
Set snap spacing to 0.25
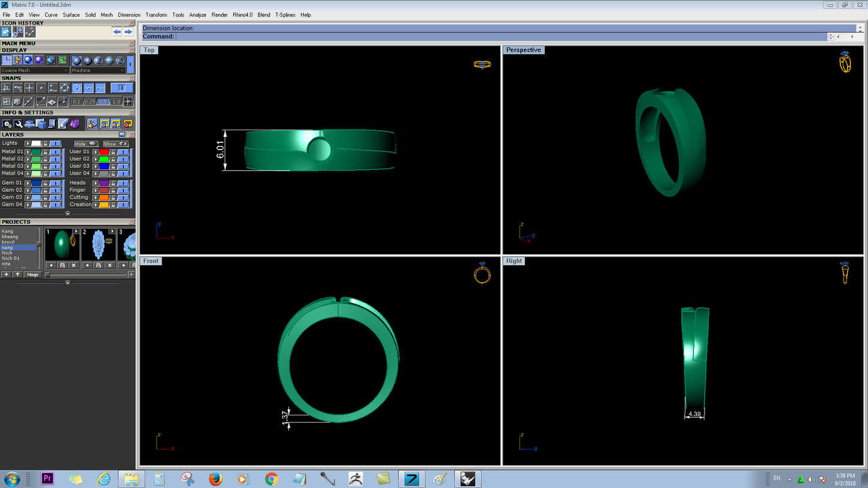click(x=90, y=102)
